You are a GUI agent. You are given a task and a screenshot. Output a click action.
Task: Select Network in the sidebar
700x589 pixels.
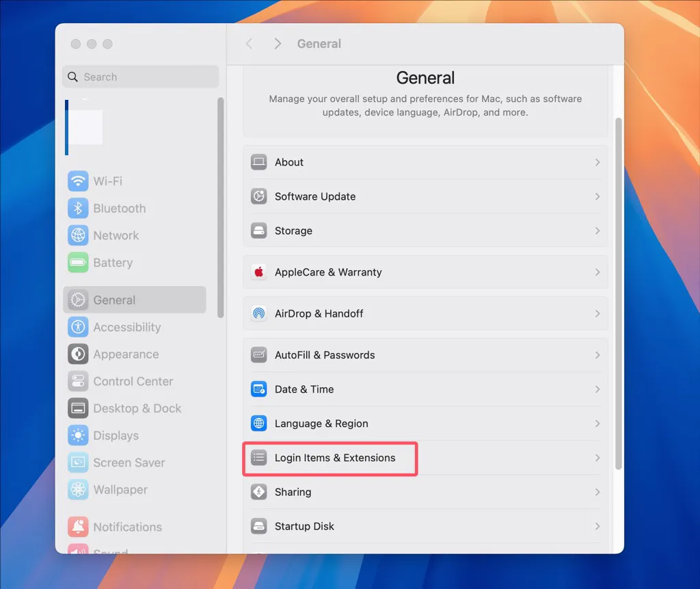(135, 235)
